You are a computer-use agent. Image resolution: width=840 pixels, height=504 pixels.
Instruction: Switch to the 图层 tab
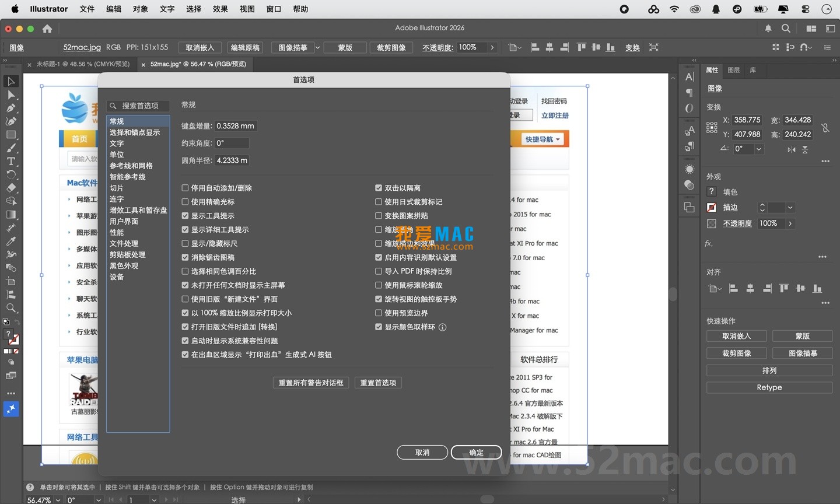[x=733, y=71]
